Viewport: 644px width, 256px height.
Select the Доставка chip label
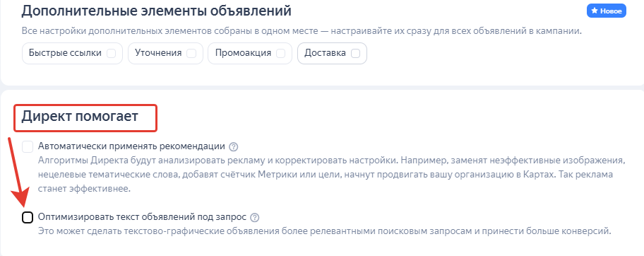point(325,53)
